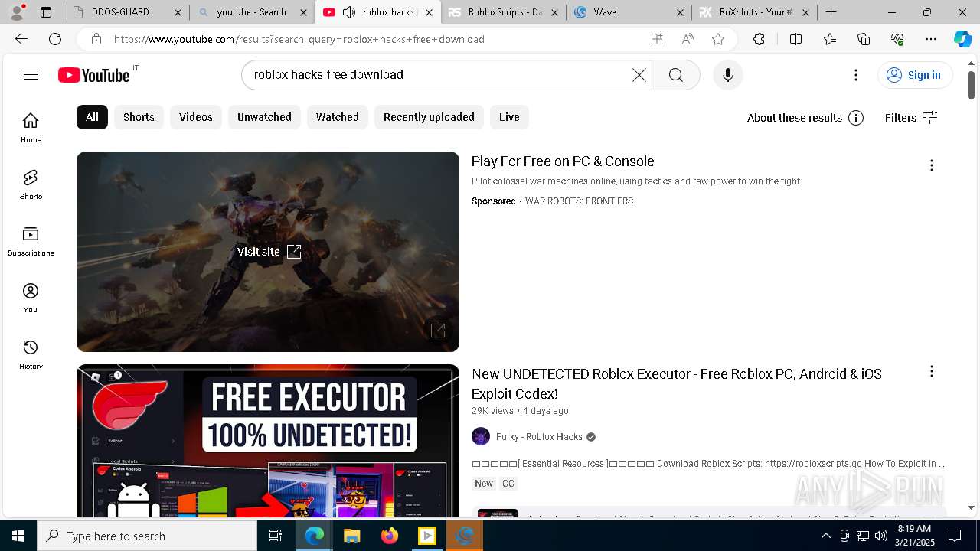Image resolution: width=980 pixels, height=551 pixels.
Task: Show hidden system tray icons
Action: (825, 536)
